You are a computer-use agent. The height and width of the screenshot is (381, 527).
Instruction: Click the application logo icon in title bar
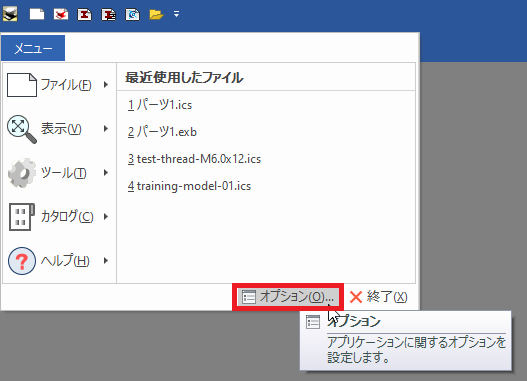point(10,14)
